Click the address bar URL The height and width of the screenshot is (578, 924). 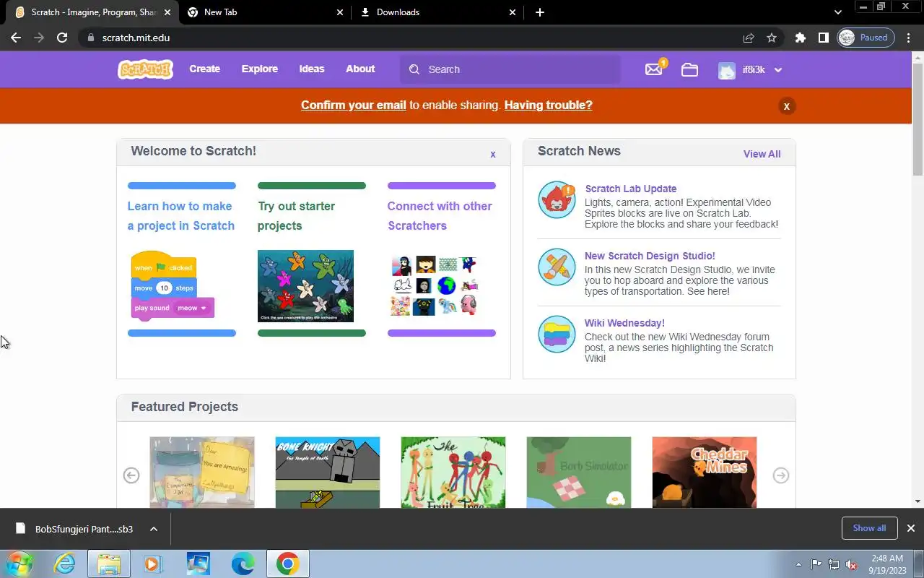[x=136, y=38]
